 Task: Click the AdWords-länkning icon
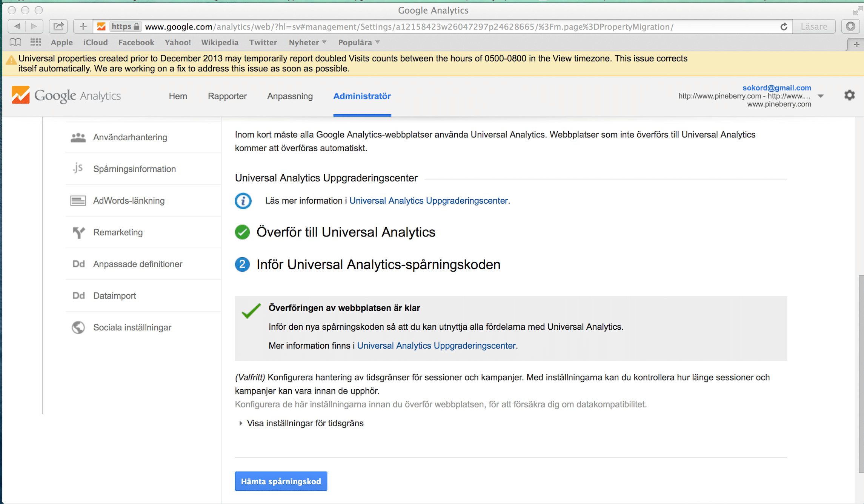(x=78, y=201)
